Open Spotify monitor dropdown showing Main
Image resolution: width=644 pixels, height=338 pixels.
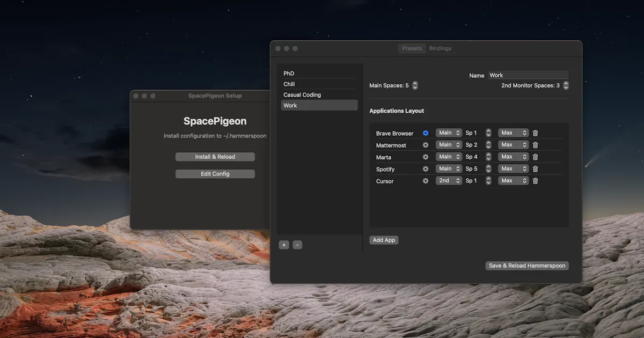[x=449, y=168]
